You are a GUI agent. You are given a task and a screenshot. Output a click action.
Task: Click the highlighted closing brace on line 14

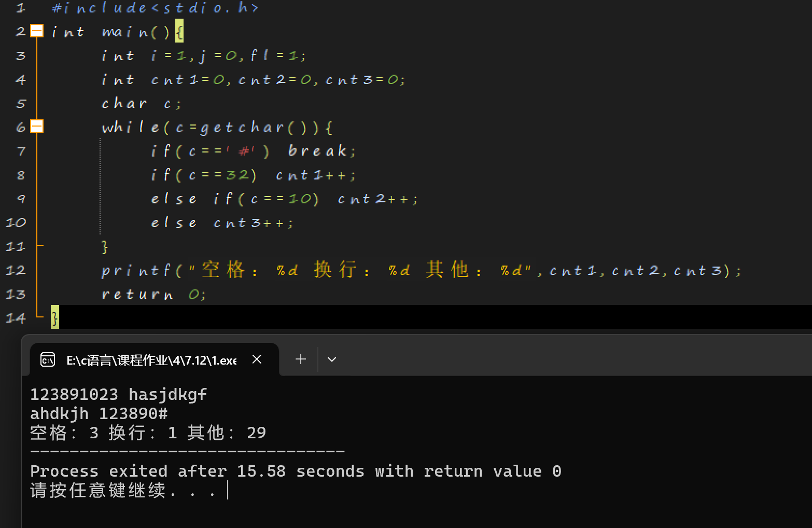point(55,317)
